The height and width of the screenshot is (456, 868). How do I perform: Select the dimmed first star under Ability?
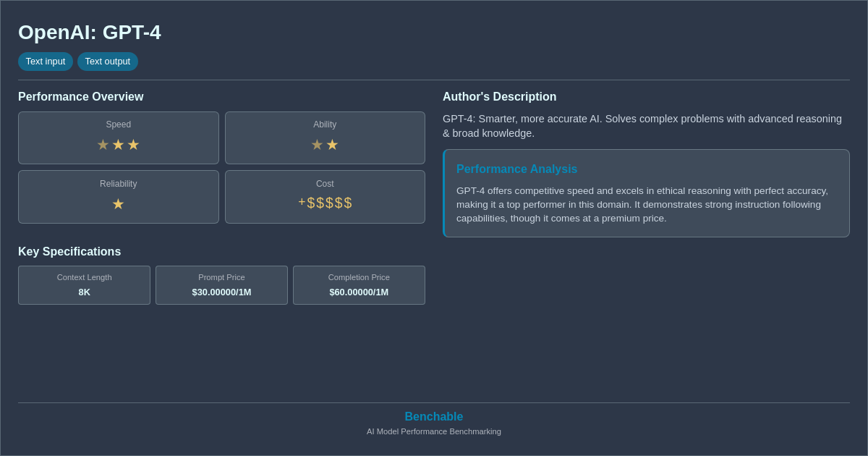click(x=317, y=145)
